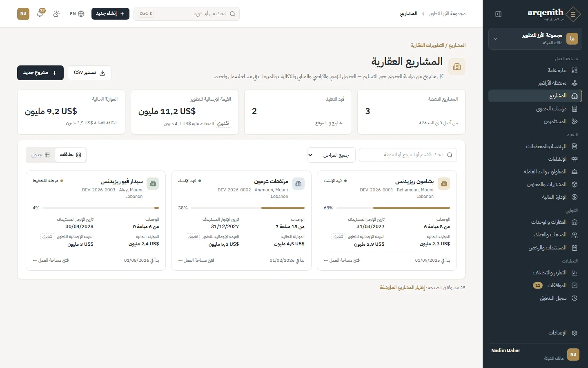The height and width of the screenshot is (368, 588).
Task: Click the الإدارة المالية dollar icon
Action: click(x=575, y=197)
